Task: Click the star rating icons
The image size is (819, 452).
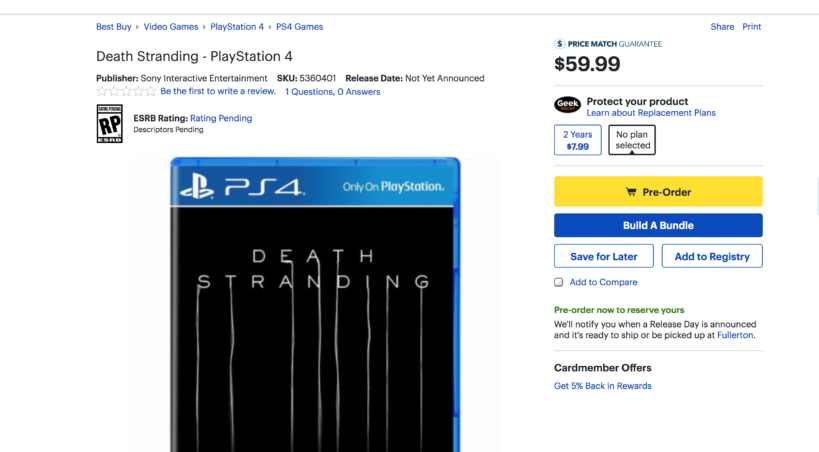Action: (126, 92)
